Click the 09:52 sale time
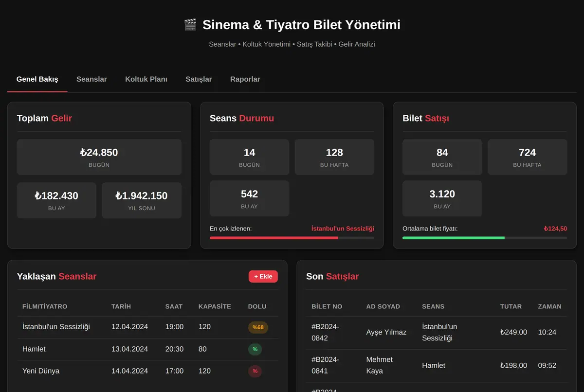This screenshot has height=392, width=584. 547,365
